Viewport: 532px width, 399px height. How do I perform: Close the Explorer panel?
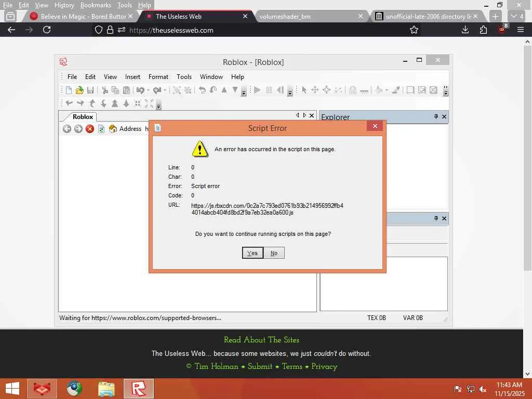[444, 117]
